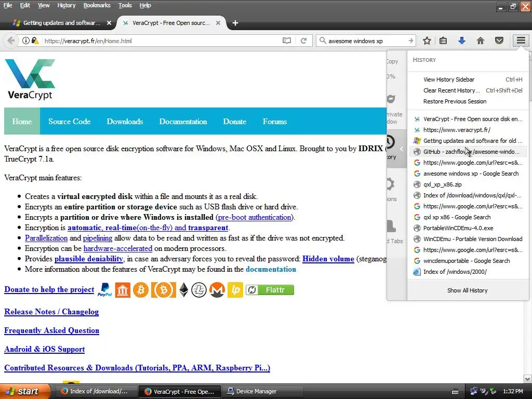This screenshot has width=532, height=399.
Task: Select View History Sidebar
Action: point(468,79)
